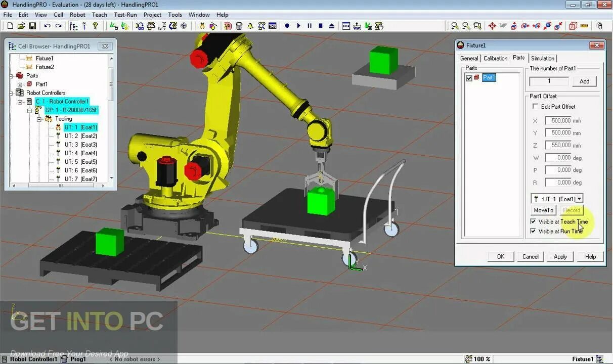Click OK in the Fixture1 dialog
The width and height of the screenshot is (613, 364).
pos(501,257)
